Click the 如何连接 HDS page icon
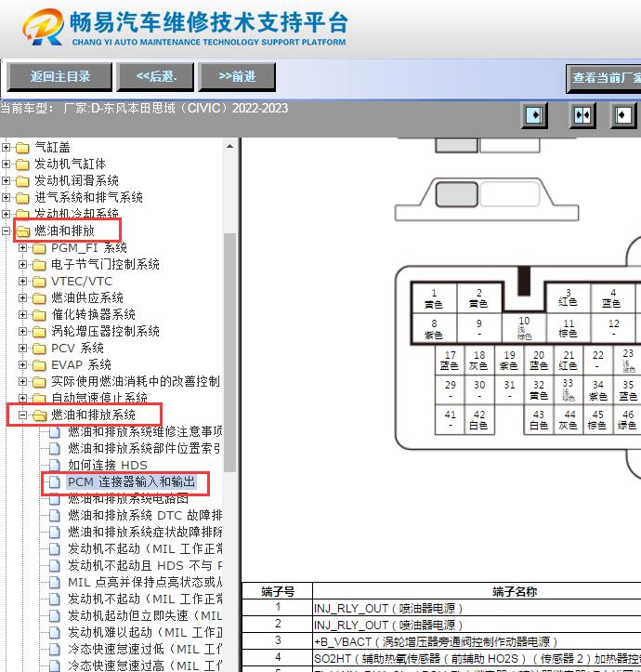Viewport: 641px width, 672px height. point(55,466)
